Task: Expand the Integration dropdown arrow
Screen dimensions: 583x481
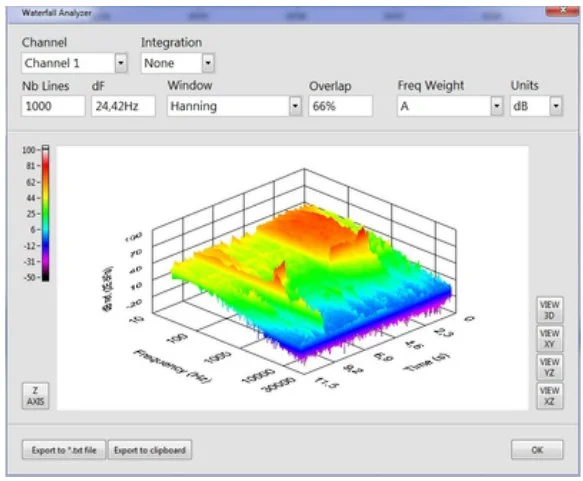Action: click(x=208, y=63)
